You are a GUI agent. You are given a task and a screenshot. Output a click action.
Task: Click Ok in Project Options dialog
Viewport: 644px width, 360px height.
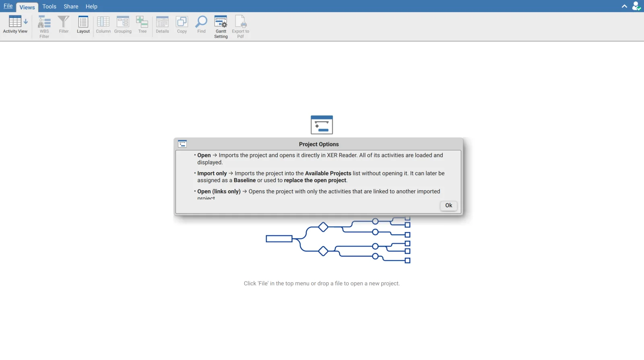click(448, 206)
